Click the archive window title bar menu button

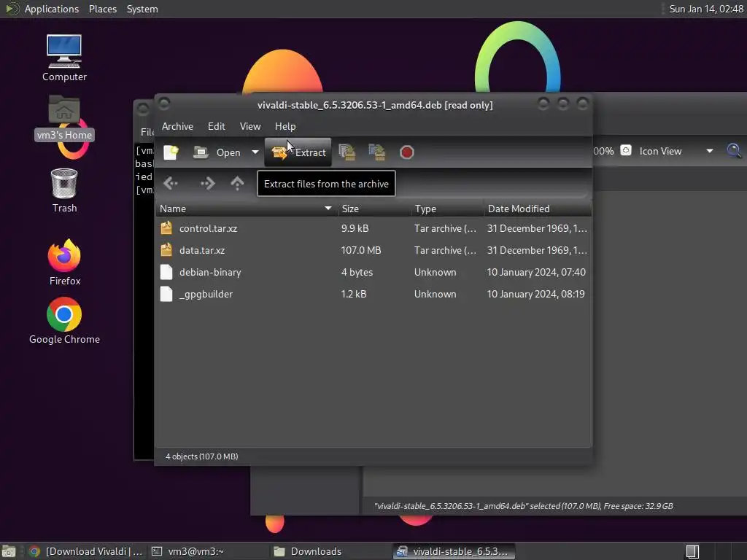pos(164,104)
